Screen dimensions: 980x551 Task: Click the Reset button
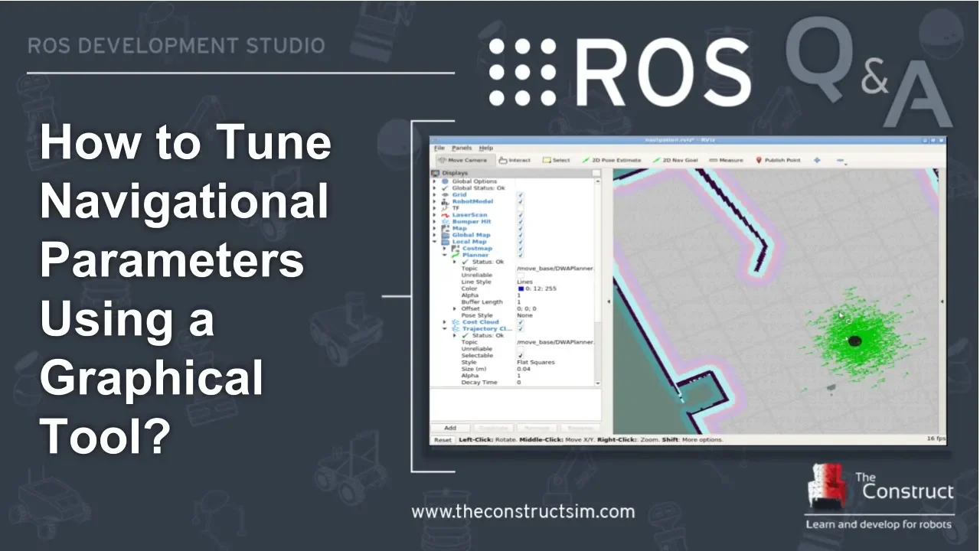[443, 440]
